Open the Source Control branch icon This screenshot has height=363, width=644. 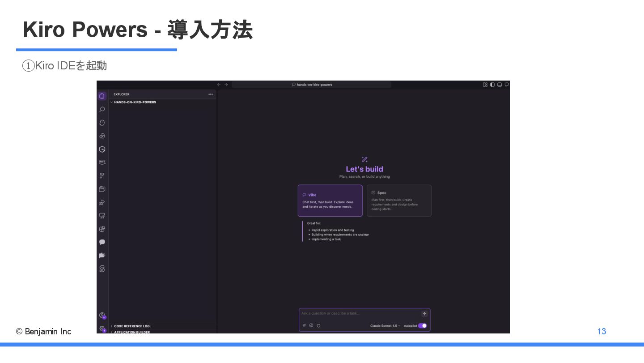coord(102,176)
